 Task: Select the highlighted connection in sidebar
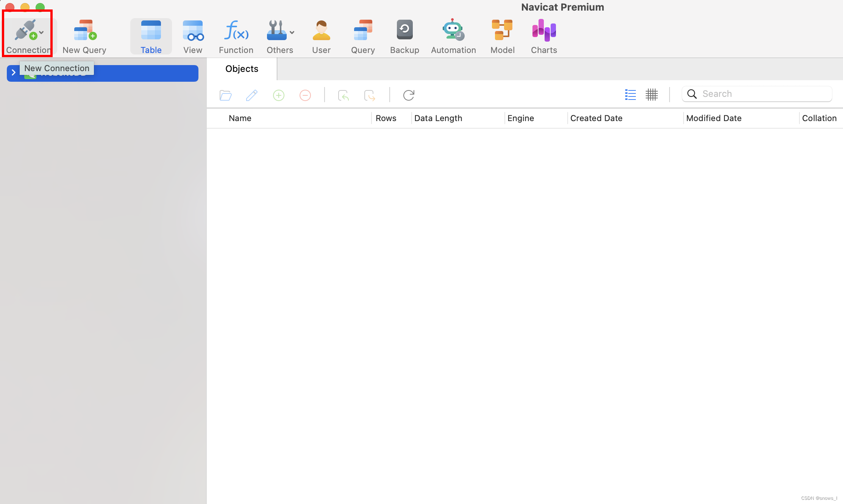pos(103,73)
